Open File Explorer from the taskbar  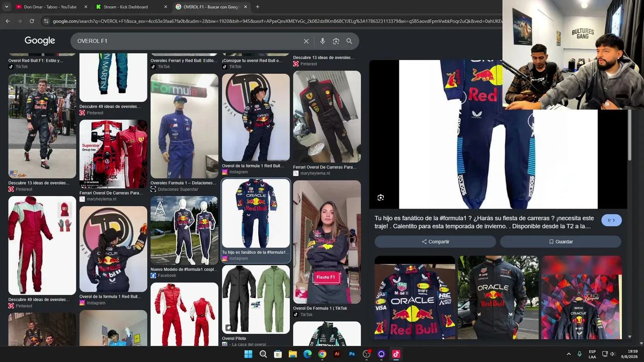click(293, 354)
